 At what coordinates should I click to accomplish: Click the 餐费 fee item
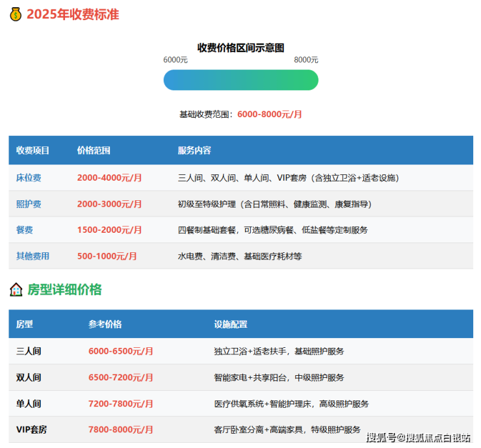pyautogui.click(x=25, y=230)
